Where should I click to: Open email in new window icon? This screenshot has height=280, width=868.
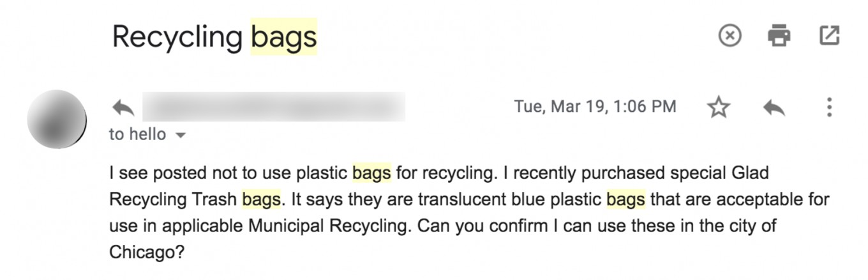point(828,36)
